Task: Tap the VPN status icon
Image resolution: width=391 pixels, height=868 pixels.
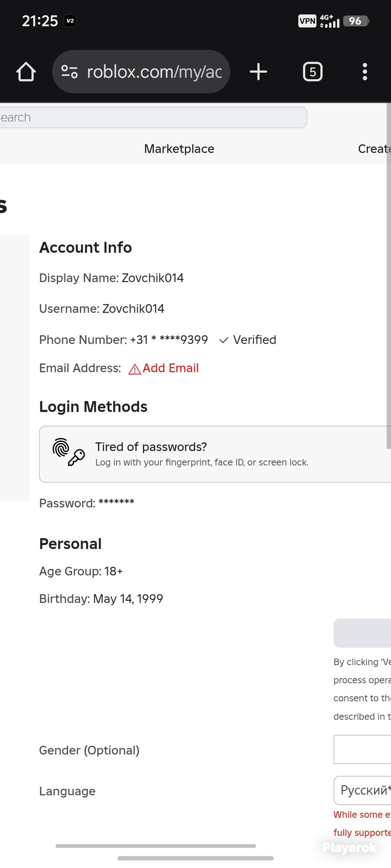Action: [307, 21]
